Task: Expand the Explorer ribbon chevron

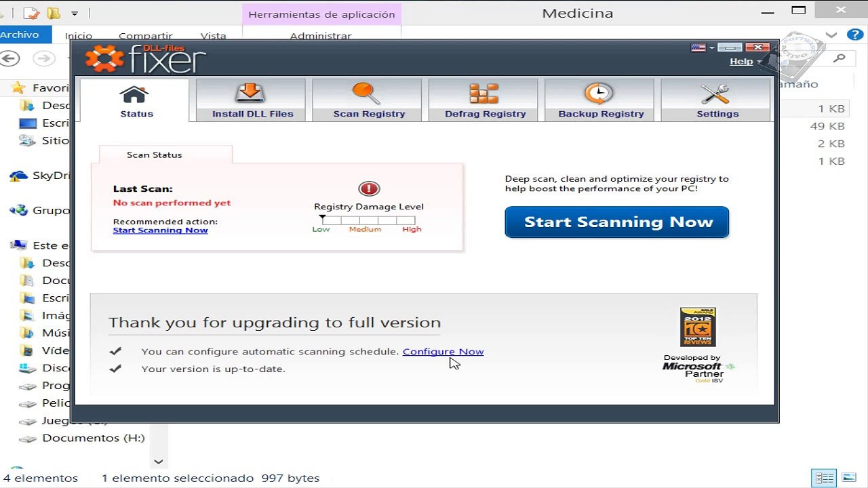Action: pyautogui.click(x=832, y=35)
